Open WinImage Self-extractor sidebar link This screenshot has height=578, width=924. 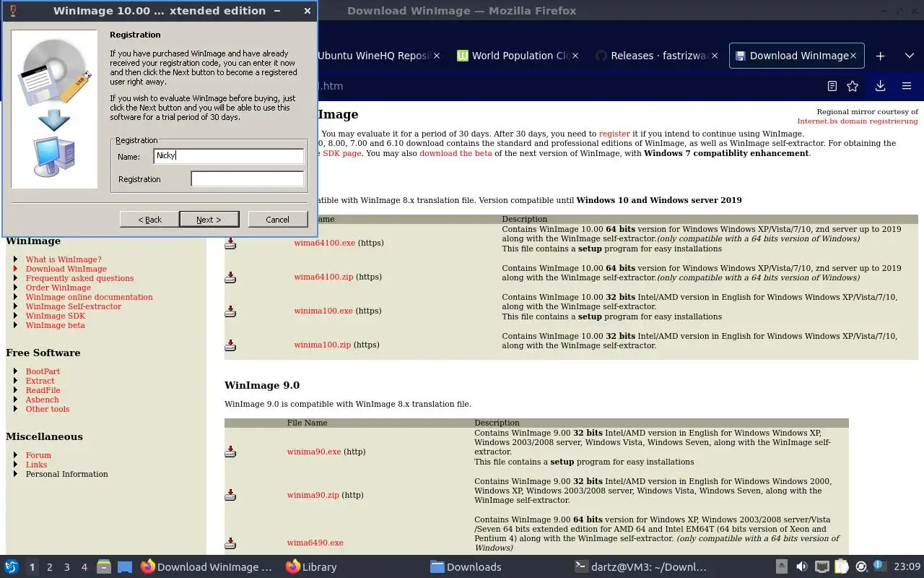(74, 306)
